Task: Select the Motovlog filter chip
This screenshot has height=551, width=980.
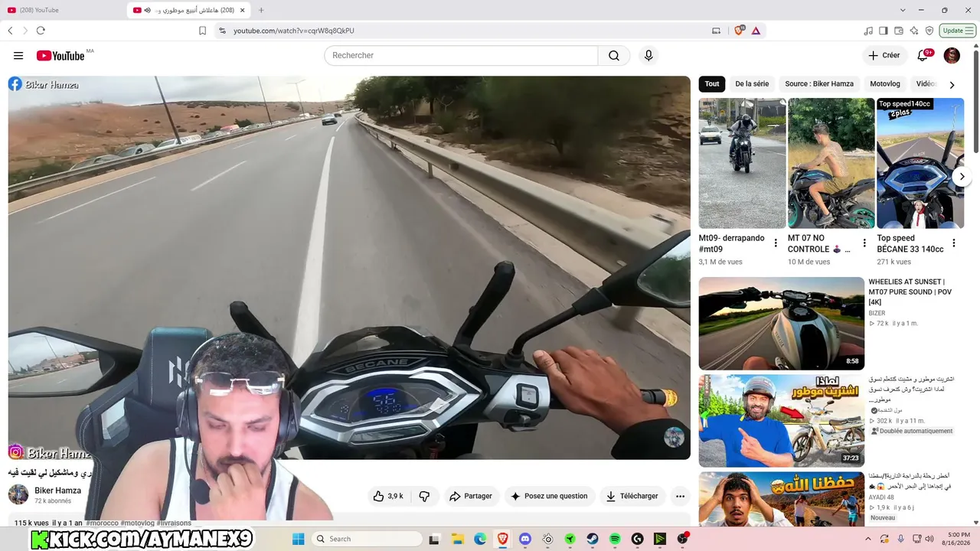Action: click(x=885, y=84)
